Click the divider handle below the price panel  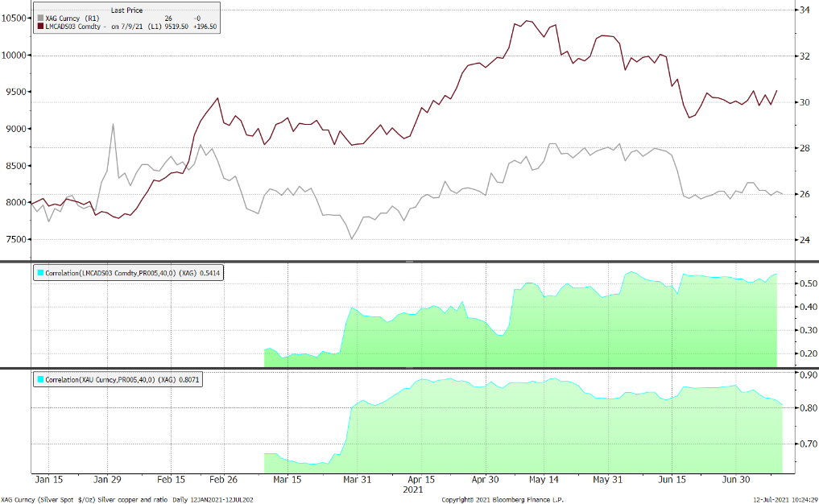409,262
